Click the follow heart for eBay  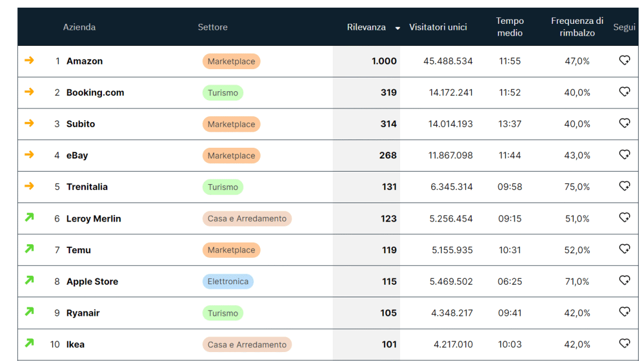coord(624,155)
